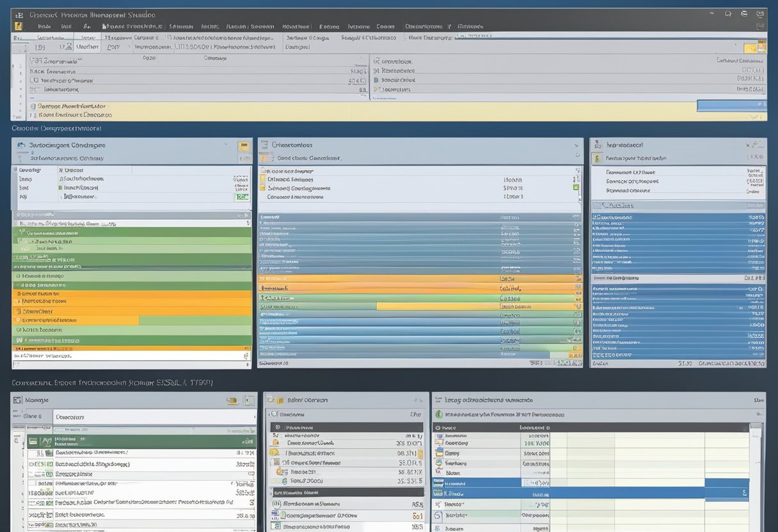Click the orange icon at far right of main toolbar
Screen dimensions: 778x532
coord(750,48)
